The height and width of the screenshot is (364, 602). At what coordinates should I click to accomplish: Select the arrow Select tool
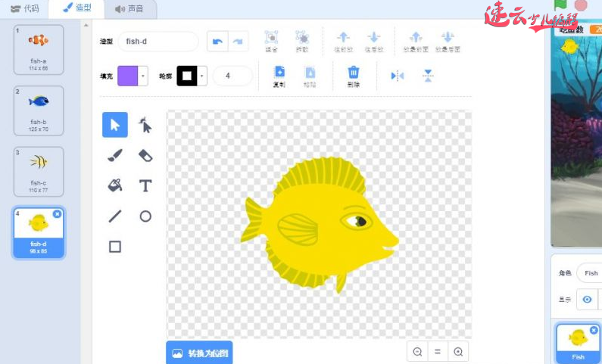[115, 125]
